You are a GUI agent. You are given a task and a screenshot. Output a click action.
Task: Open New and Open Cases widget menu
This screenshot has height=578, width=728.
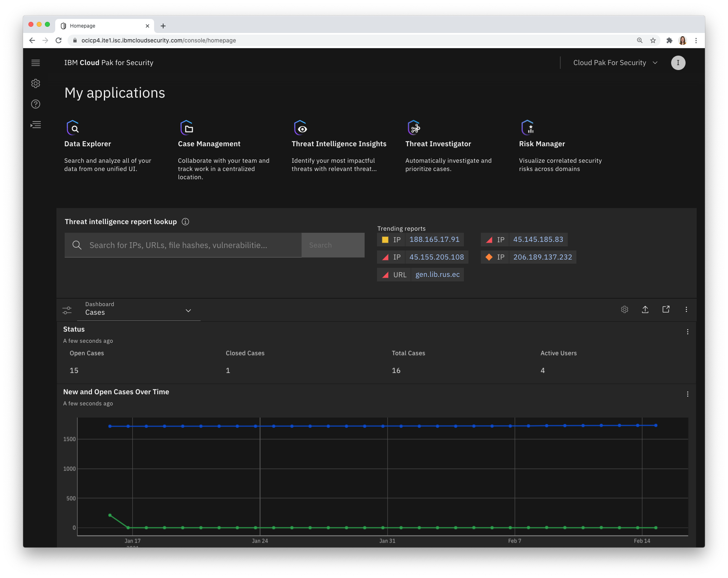click(x=688, y=394)
